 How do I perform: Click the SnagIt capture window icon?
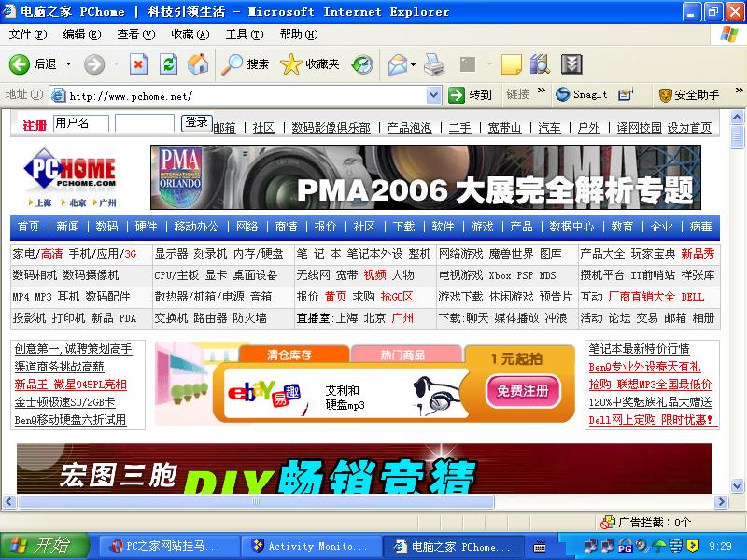point(625,94)
